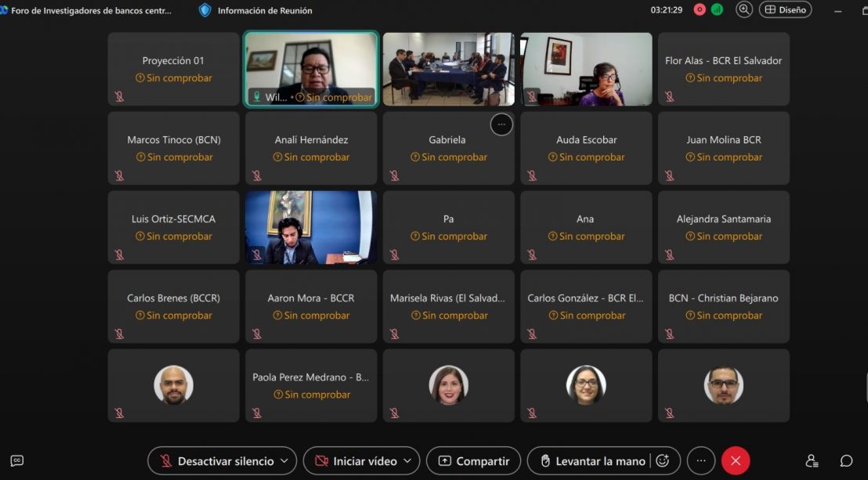The width and height of the screenshot is (868, 480).
Task: Select the Juan Molina BCR tile
Action: coord(724,148)
